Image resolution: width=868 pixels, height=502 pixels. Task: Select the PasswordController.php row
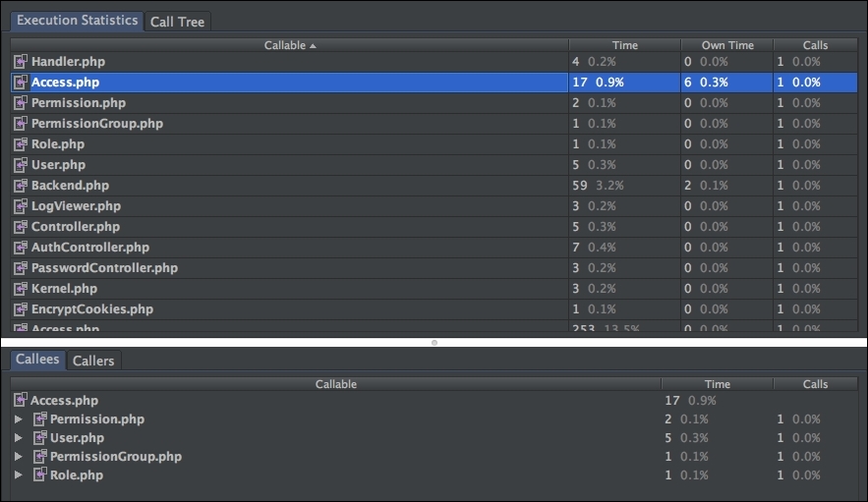[x=434, y=268]
